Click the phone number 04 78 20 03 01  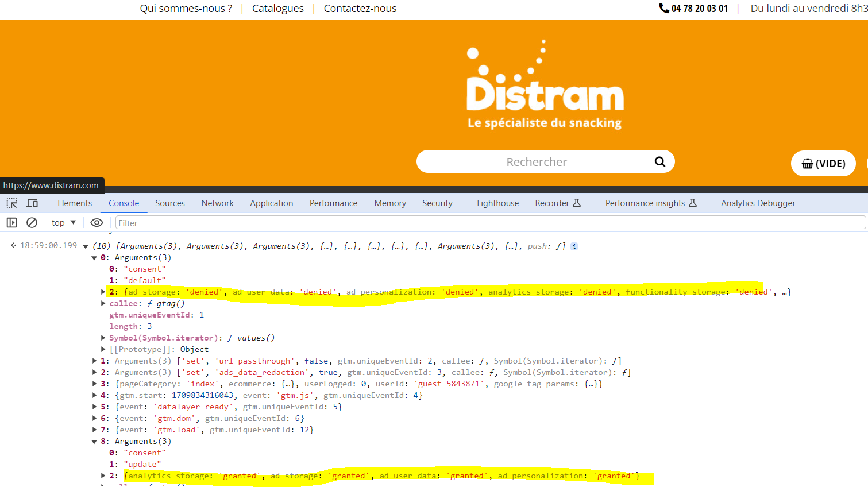tap(700, 9)
